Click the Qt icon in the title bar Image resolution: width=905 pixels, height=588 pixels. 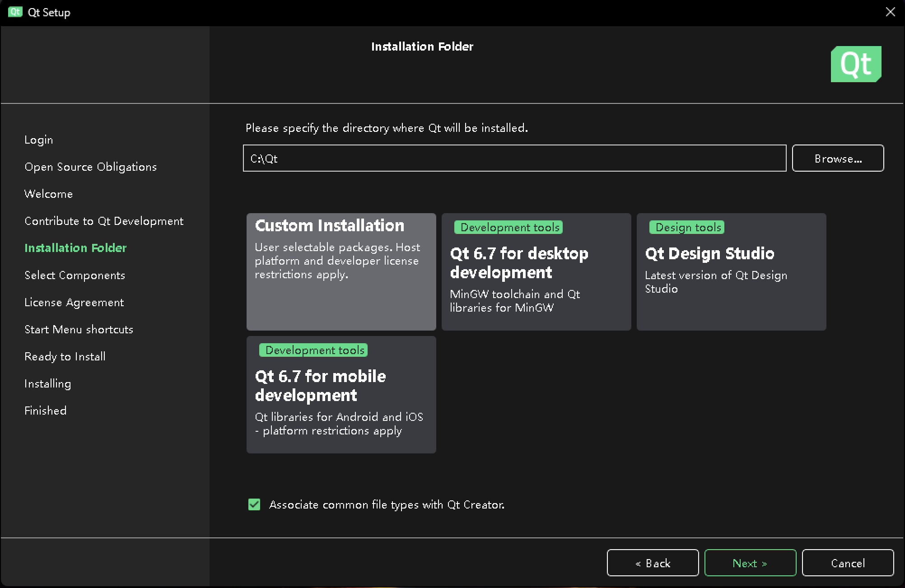15,12
